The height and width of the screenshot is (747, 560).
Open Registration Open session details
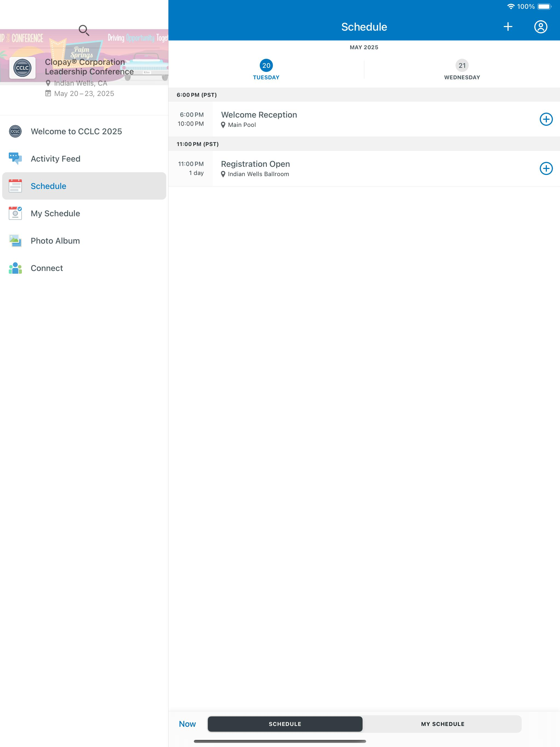click(364, 168)
